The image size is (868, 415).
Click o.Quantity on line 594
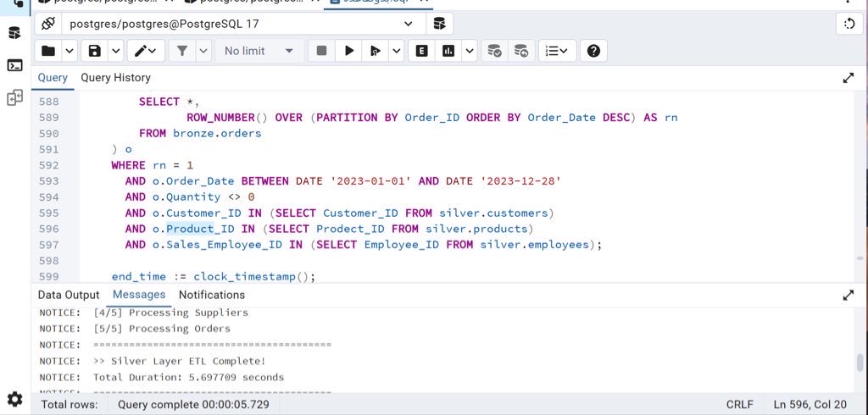[x=186, y=197]
